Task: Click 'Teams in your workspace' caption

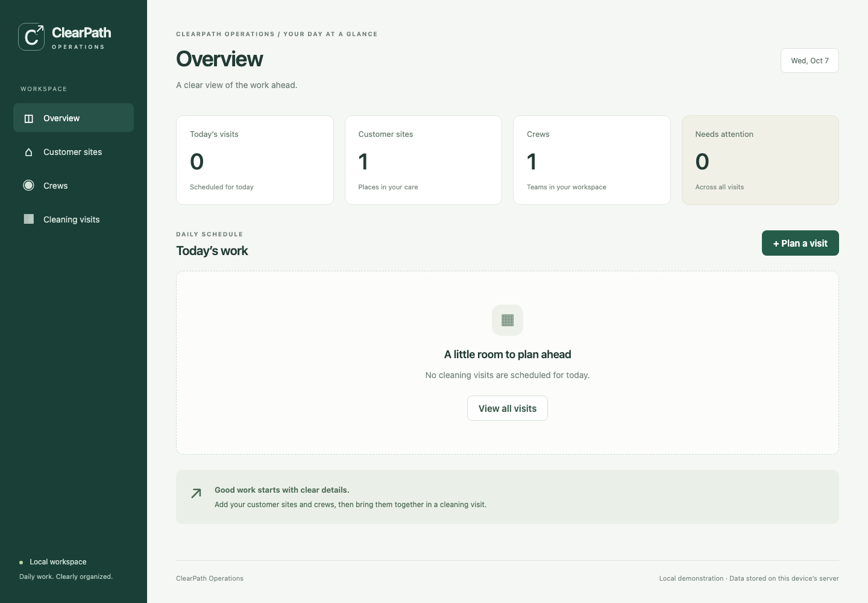Action: (x=567, y=187)
